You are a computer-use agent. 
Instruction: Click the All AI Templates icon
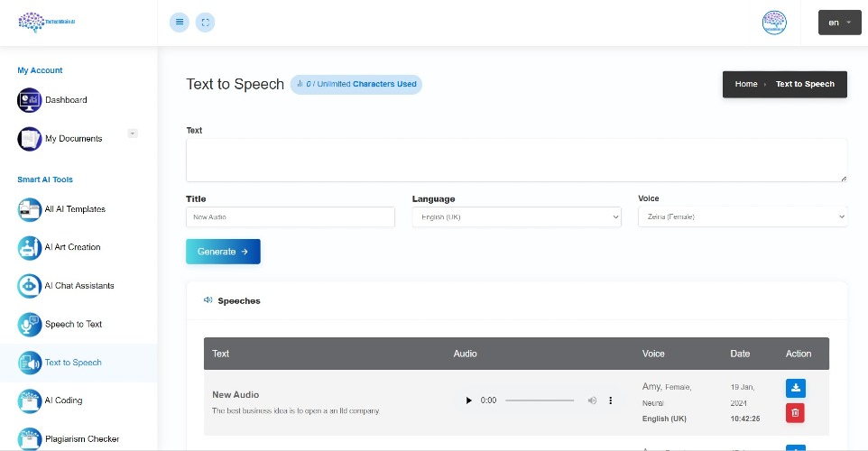(x=30, y=210)
